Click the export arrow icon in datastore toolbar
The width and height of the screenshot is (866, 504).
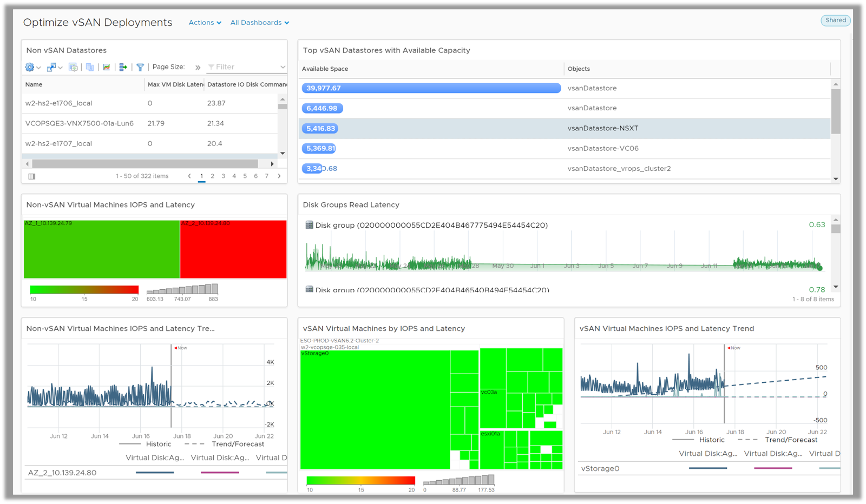coord(123,67)
